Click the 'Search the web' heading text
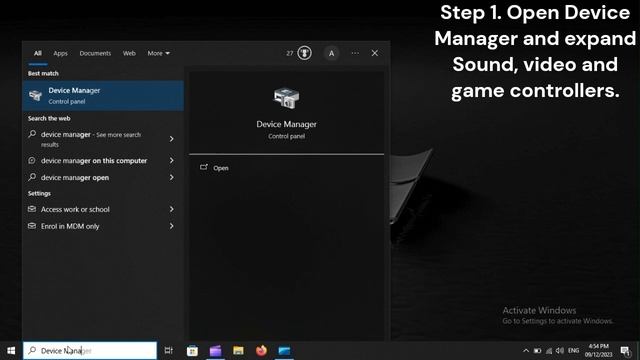The width and height of the screenshot is (640, 360). click(49, 118)
